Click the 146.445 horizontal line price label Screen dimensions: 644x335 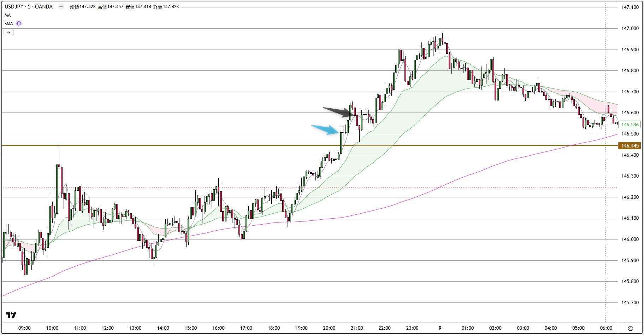(x=630, y=146)
